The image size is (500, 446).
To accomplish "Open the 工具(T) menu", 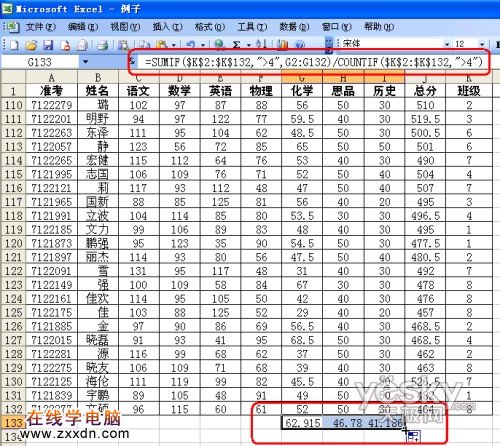I will point(252,27).
